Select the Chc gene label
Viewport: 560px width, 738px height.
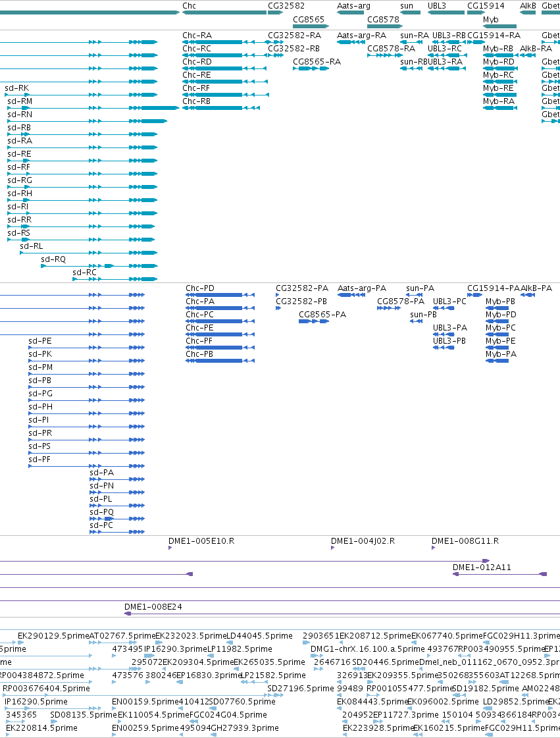point(189,6)
